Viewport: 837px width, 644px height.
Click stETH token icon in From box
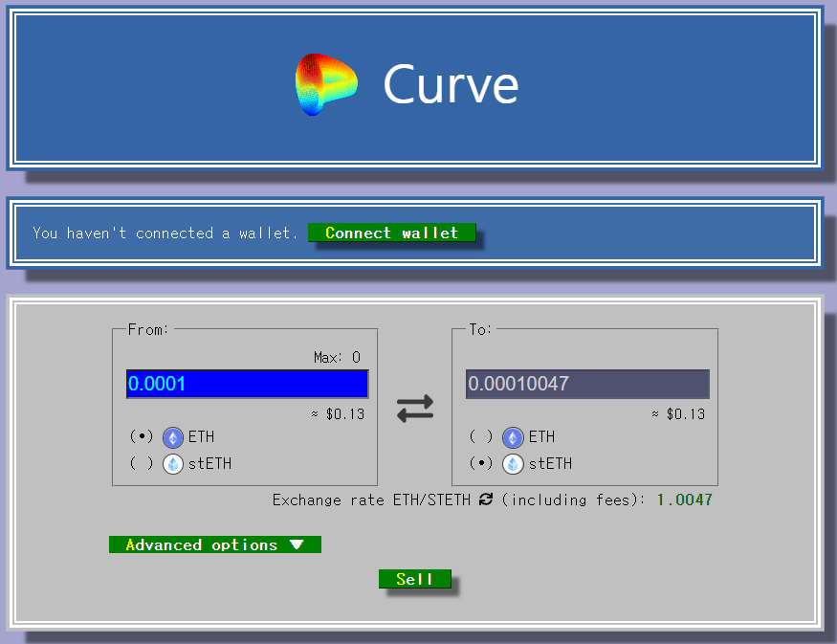(173, 464)
